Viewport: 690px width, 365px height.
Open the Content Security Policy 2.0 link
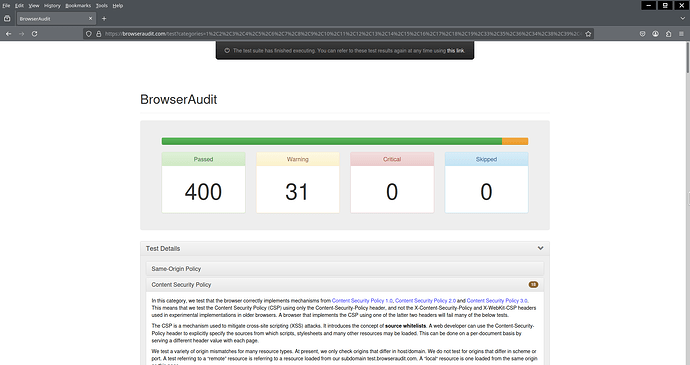(x=426, y=301)
